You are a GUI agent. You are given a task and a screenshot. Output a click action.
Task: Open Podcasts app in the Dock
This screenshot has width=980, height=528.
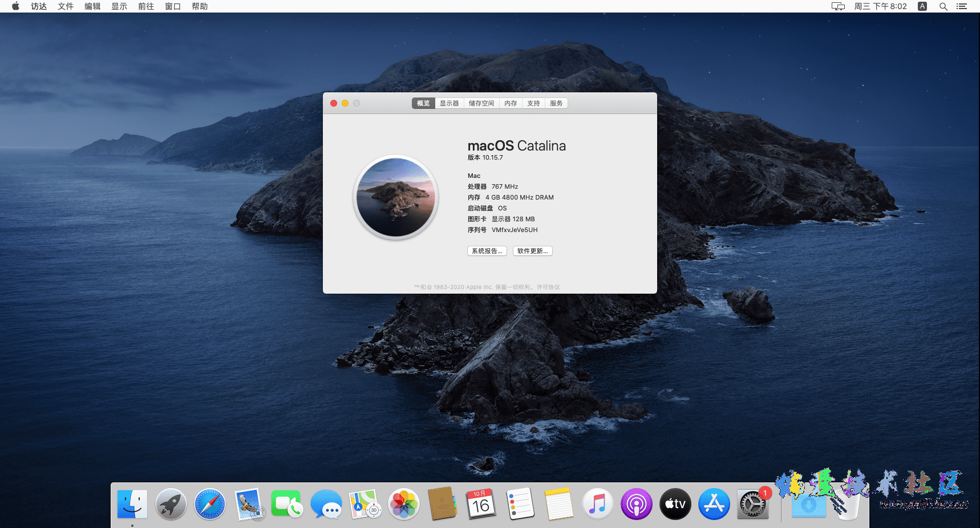pyautogui.click(x=637, y=504)
